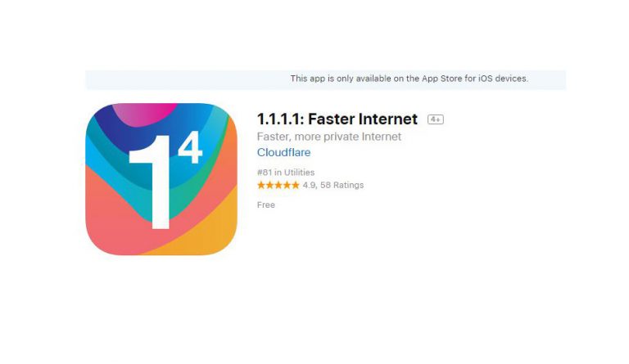This screenshot has height=364, width=629.
Task: Open the #81 in Utilities ranking
Action: point(286,173)
